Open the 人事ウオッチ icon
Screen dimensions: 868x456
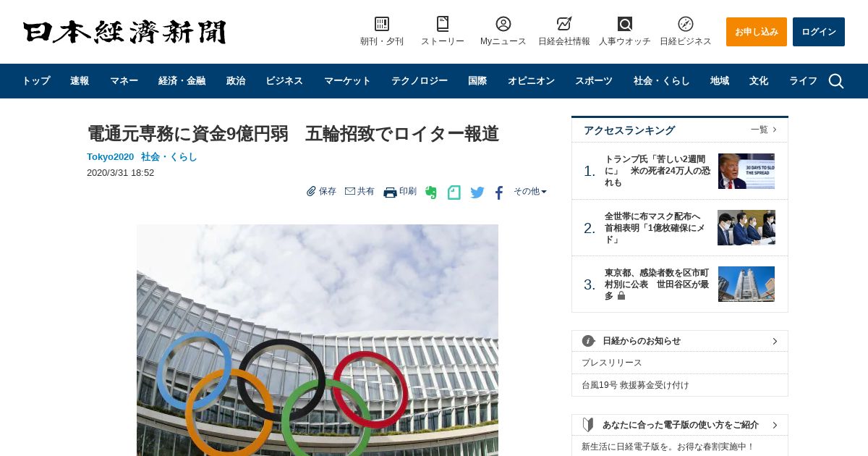(625, 24)
